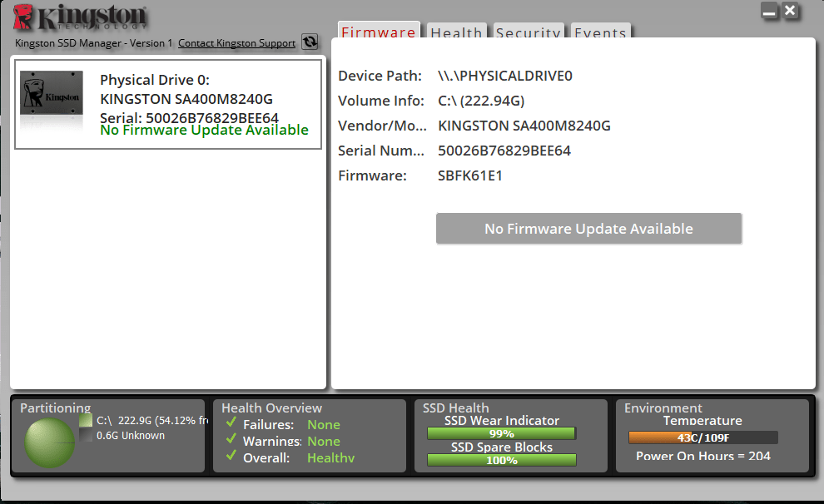This screenshot has height=504, width=824.
Task: Click the green partition pie chart
Action: click(49, 442)
